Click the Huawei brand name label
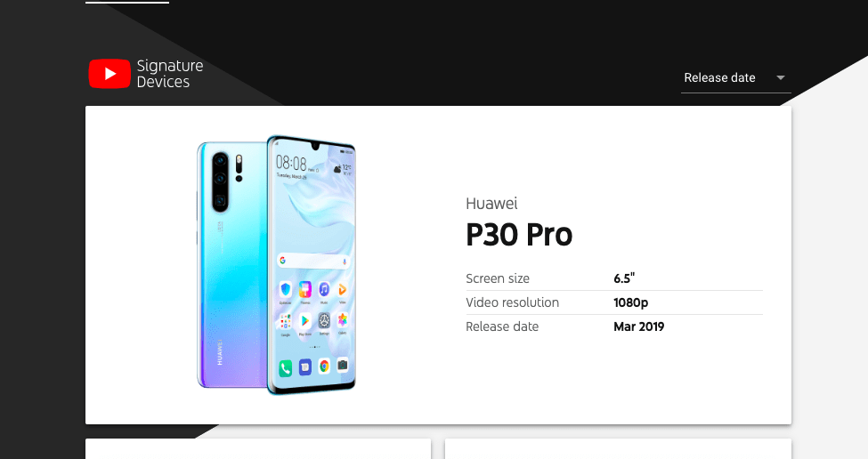This screenshot has height=459, width=868. [491, 204]
